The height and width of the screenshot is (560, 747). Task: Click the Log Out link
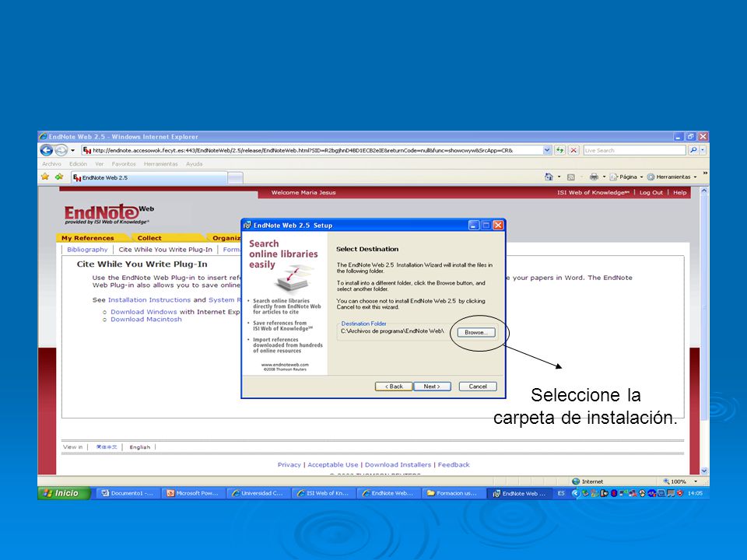coord(651,193)
